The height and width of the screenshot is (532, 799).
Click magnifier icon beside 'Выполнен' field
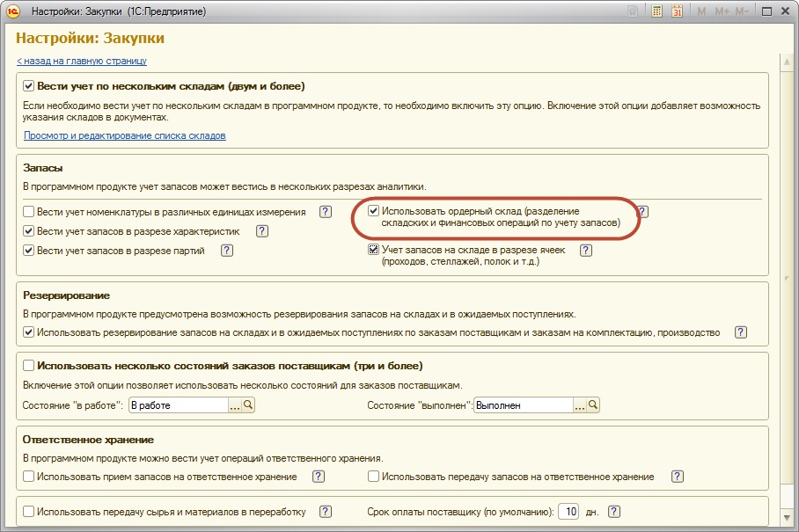[x=593, y=405]
